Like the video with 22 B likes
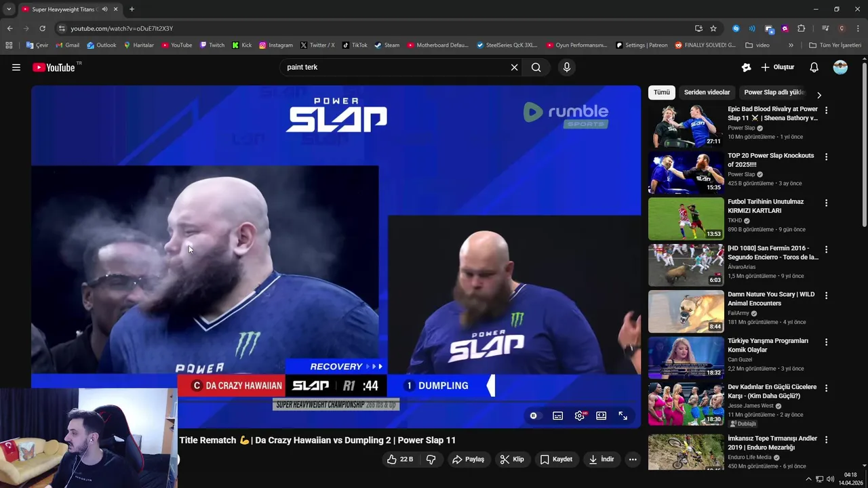The image size is (868, 488). [400, 460]
